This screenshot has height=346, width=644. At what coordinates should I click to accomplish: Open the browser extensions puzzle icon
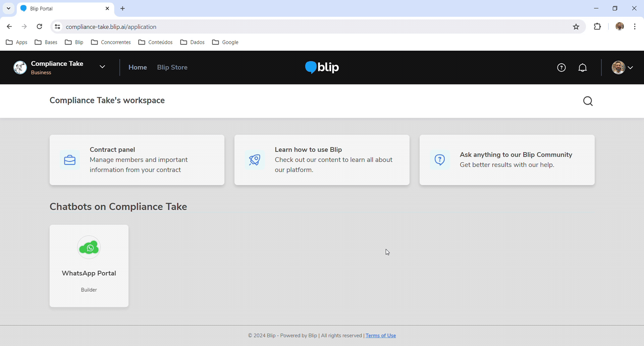point(597,26)
